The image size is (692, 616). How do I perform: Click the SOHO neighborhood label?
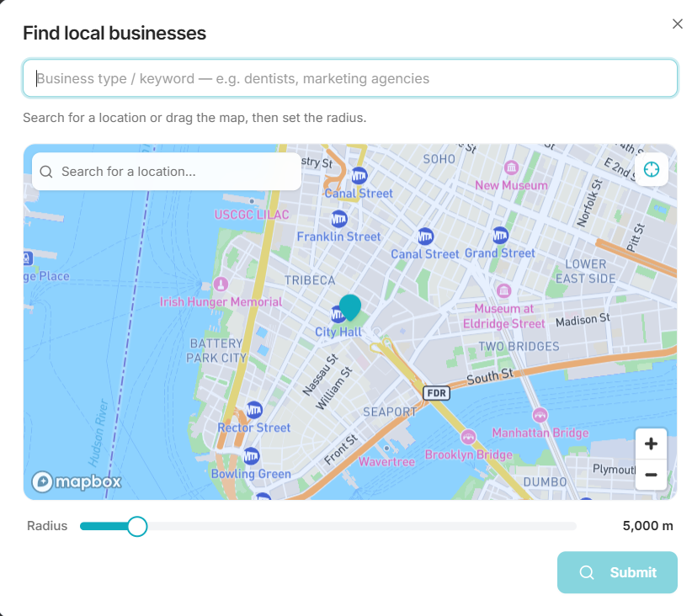click(x=439, y=159)
